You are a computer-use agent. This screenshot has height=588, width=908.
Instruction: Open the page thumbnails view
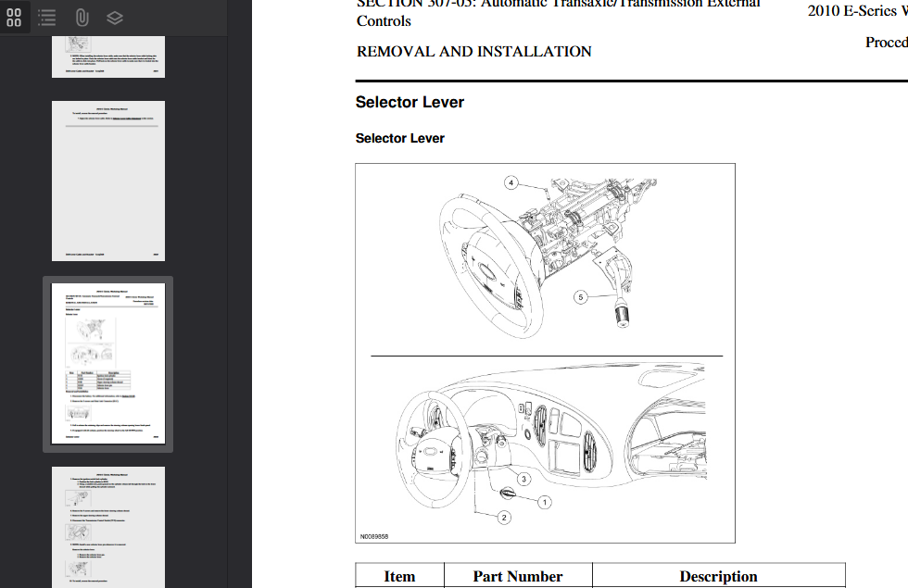click(14, 18)
